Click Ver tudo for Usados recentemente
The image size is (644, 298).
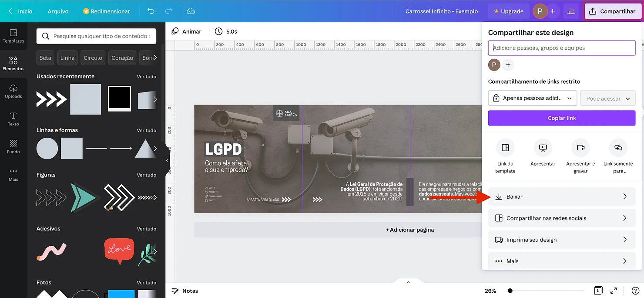tap(147, 77)
